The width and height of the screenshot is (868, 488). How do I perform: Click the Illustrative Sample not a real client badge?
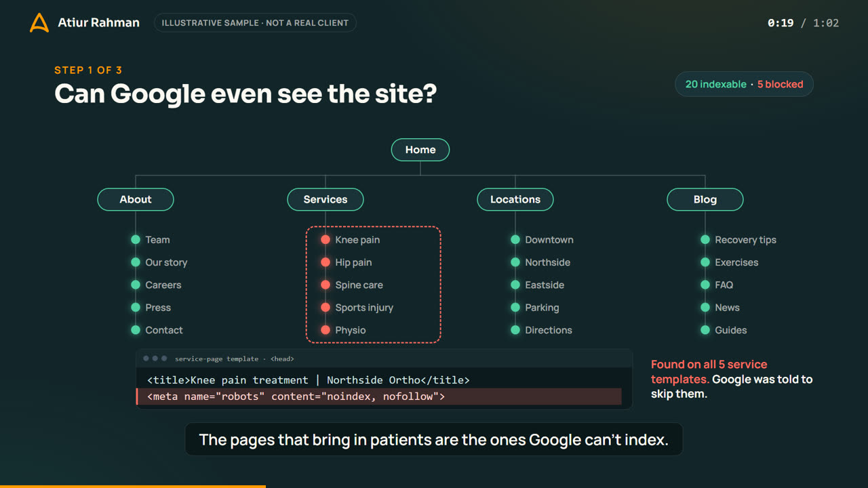(255, 23)
